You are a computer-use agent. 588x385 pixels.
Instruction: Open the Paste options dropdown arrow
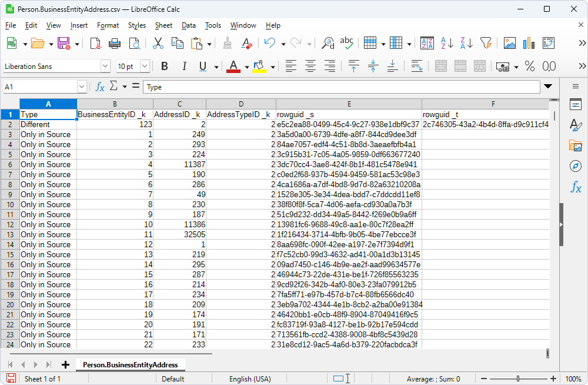pos(209,44)
